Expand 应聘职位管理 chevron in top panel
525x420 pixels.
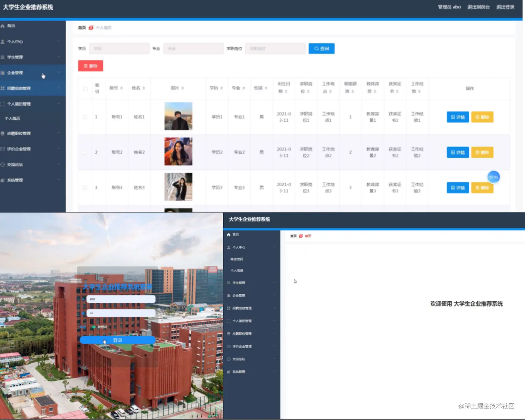tap(58, 133)
